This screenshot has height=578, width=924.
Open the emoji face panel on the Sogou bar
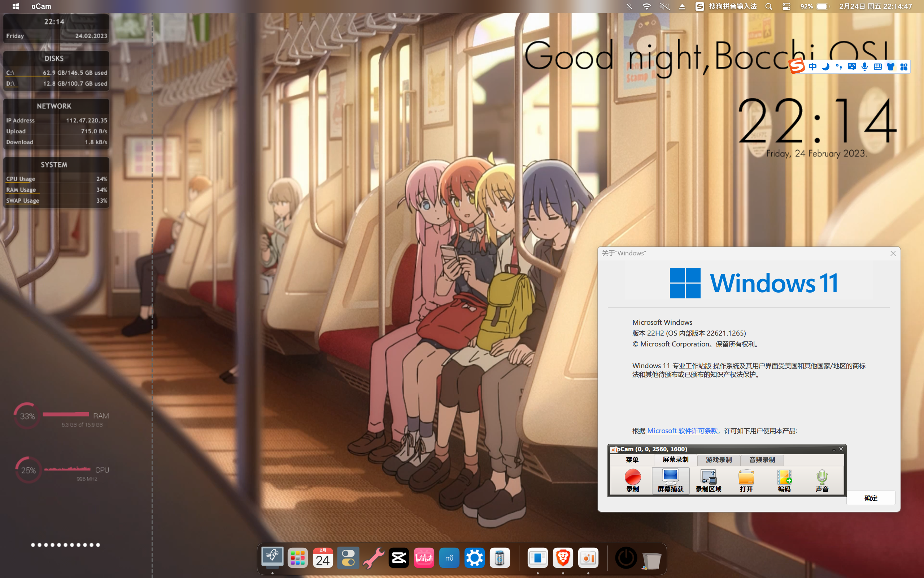pyautogui.click(x=851, y=67)
